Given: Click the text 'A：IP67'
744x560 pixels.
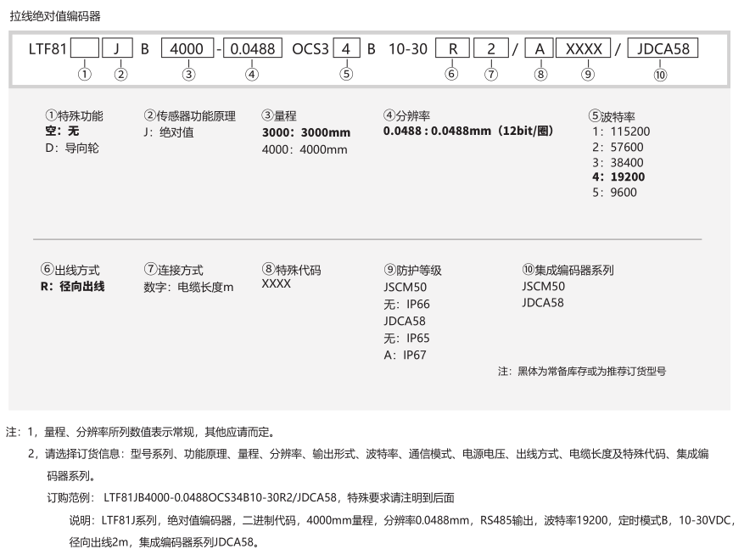Looking at the screenshot, I should pos(405,355).
